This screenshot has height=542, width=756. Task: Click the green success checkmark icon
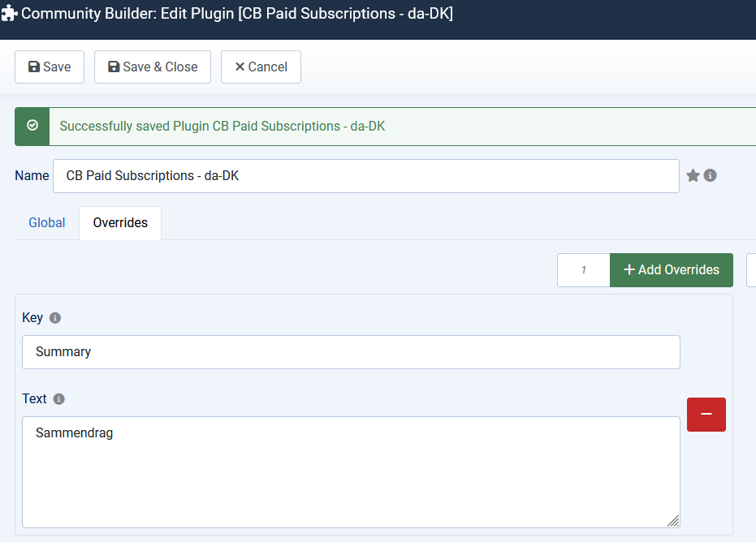click(32, 126)
